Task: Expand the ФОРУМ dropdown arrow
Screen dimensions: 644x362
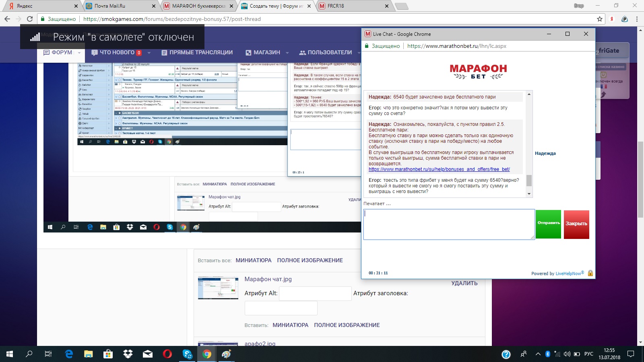Action: click(79, 53)
